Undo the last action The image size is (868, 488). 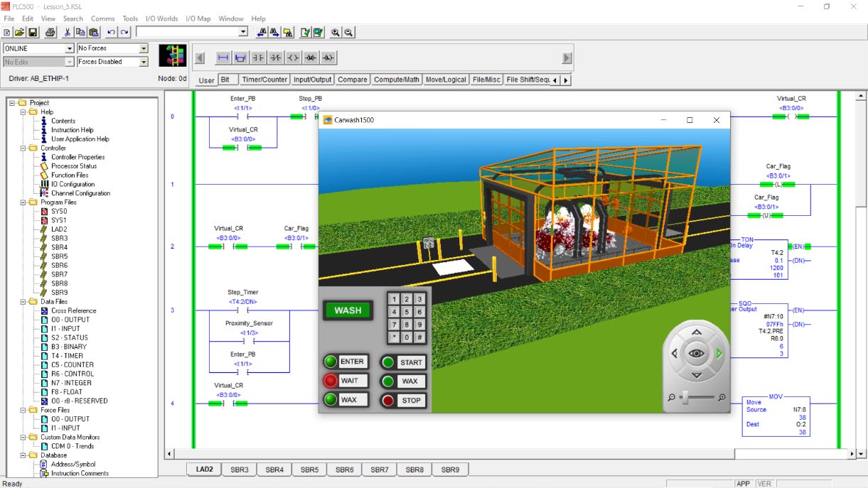(111, 32)
